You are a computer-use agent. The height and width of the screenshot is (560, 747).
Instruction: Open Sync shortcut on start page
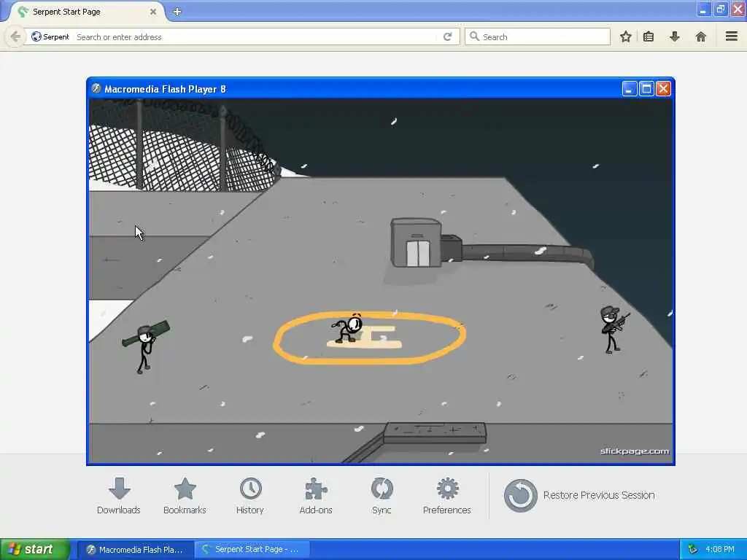click(x=382, y=496)
